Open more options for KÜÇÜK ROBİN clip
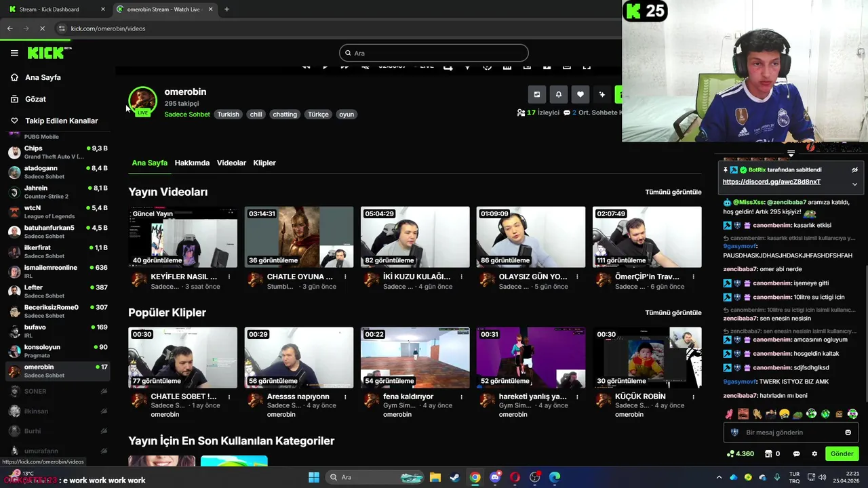Viewport: 868px width, 488px height. point(693,396)
